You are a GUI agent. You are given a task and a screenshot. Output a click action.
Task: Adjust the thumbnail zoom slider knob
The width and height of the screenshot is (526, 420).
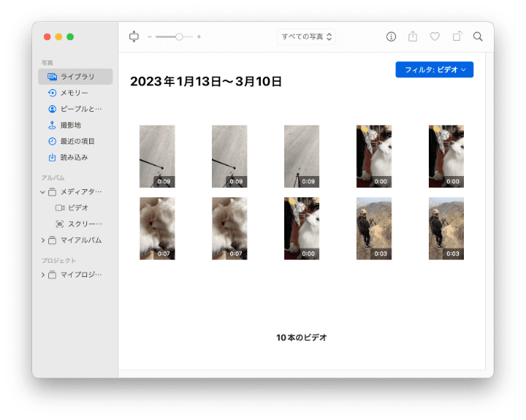click(179, 37)
